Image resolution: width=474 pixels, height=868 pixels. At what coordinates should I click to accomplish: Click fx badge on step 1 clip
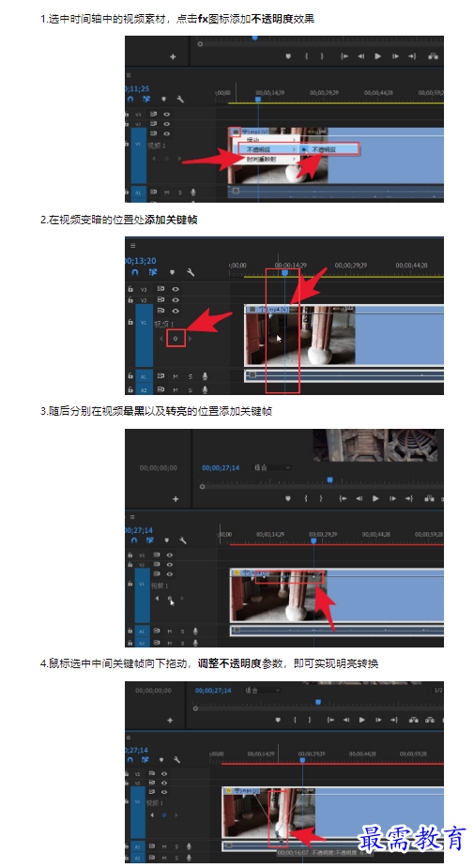pyautogui.click(x=236, y=131)
